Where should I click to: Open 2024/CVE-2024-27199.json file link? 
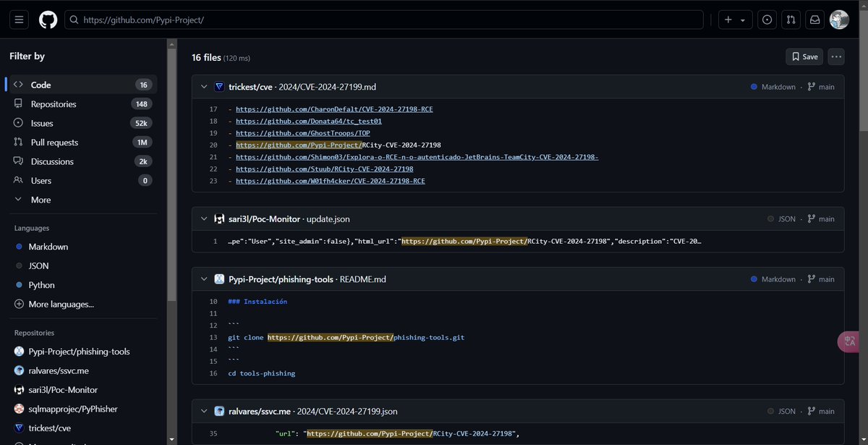[x=346, y=411]
